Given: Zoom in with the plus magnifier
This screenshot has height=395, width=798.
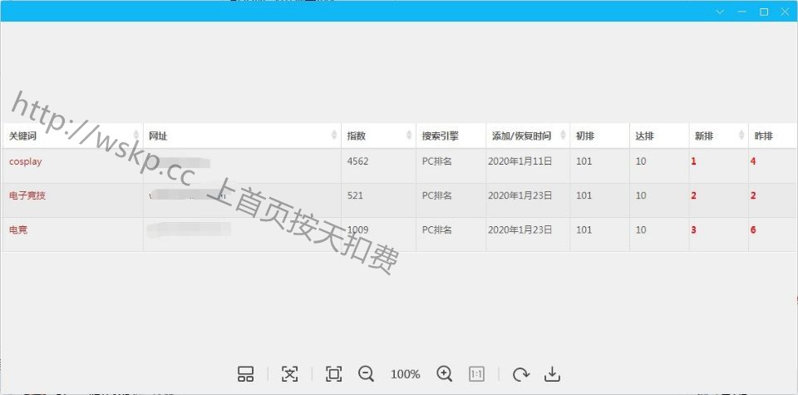Looking at the screenshot, I should [444, 374].
